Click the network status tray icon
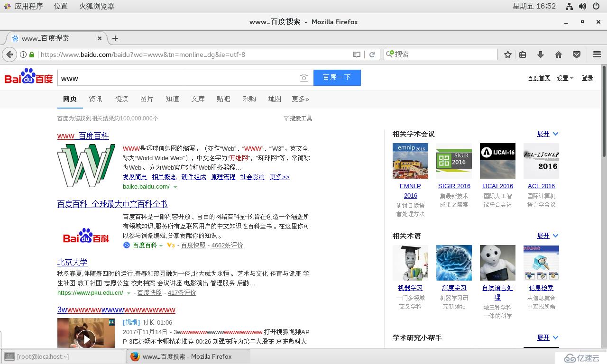Screen dimensions: 607x364 tap(570, 6)
